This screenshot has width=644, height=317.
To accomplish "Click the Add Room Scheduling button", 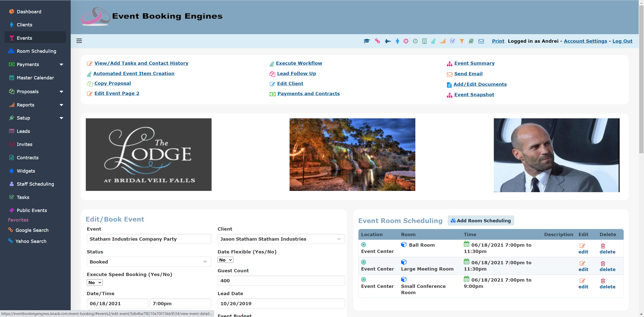I will (x=481, y=221).
